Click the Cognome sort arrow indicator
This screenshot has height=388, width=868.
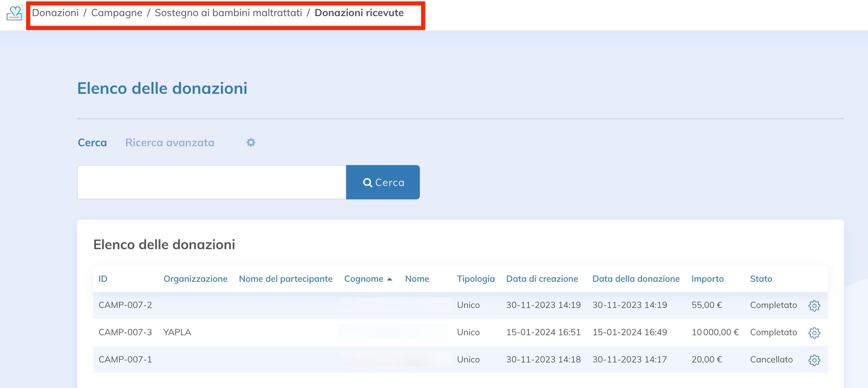(390, 279)
